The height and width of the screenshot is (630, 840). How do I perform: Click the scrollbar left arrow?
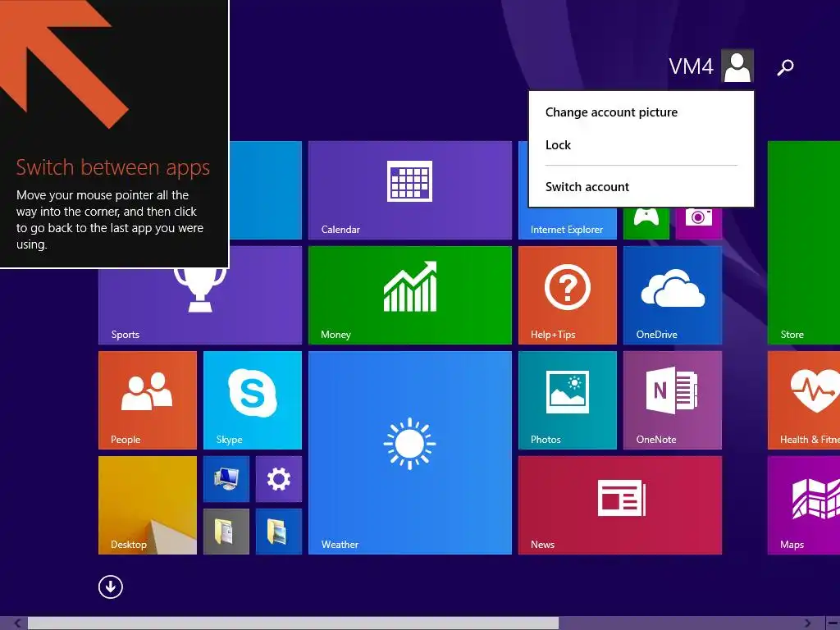[18, 623]
